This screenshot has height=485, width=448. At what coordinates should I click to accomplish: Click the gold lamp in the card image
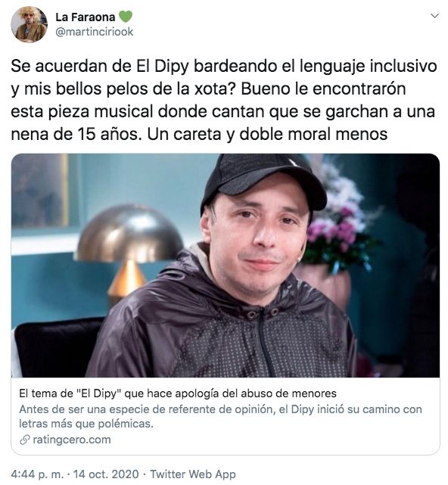click(x=129, y=249)
